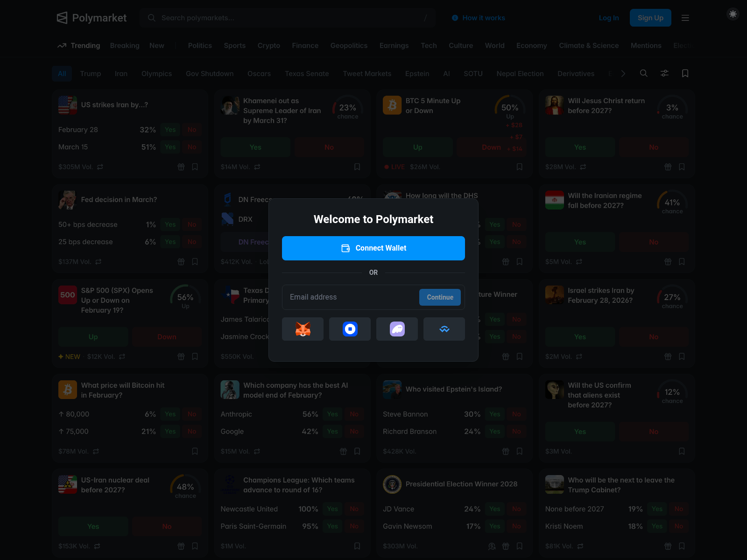
Task: Select the Nepal Election filter chip
Action: point(520,73)
